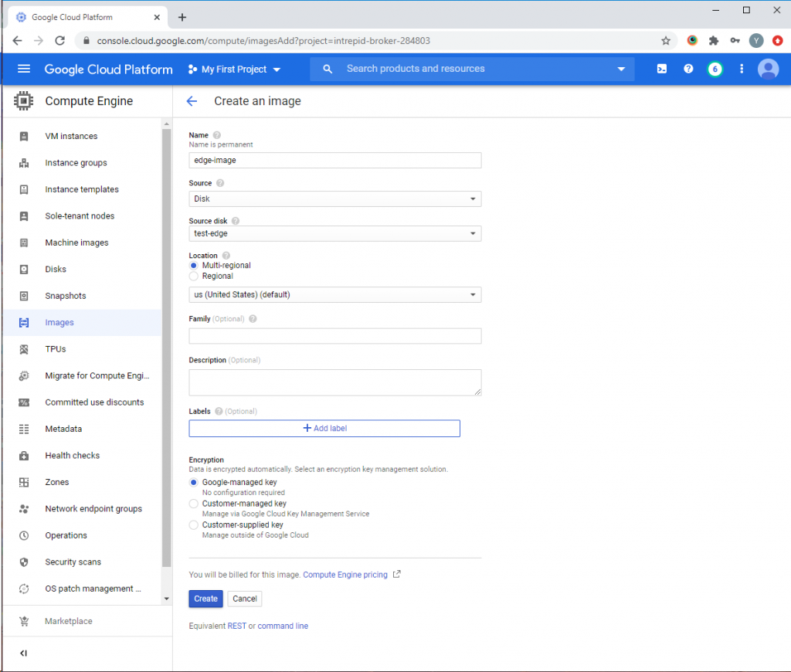The height and width of the screenshot is (672, 791).
Task: Open a new browser tab with plus
Action: pos(182,17)
